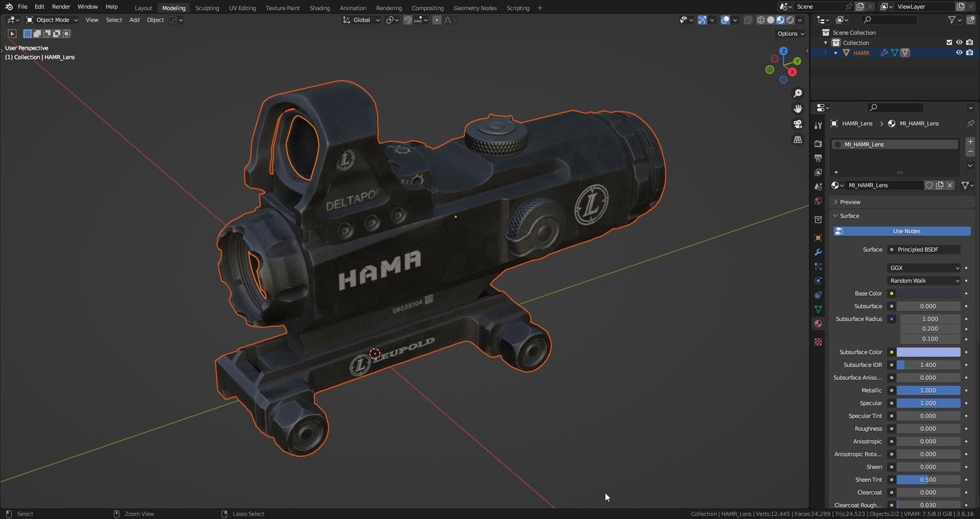Select the Texture Properties checkerboard icon
The image size is (980, 519).
818,342
